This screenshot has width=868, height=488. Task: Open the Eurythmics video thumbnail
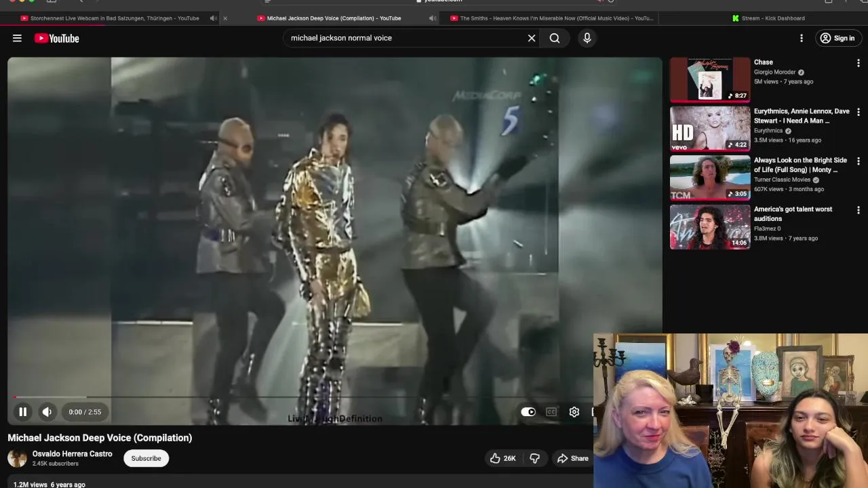[710, 128]
